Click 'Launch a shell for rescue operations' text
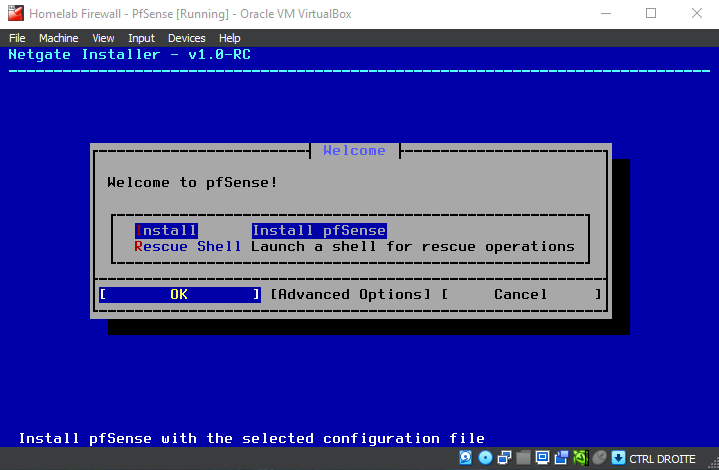The image size is (719, 470). click(413, 247)
